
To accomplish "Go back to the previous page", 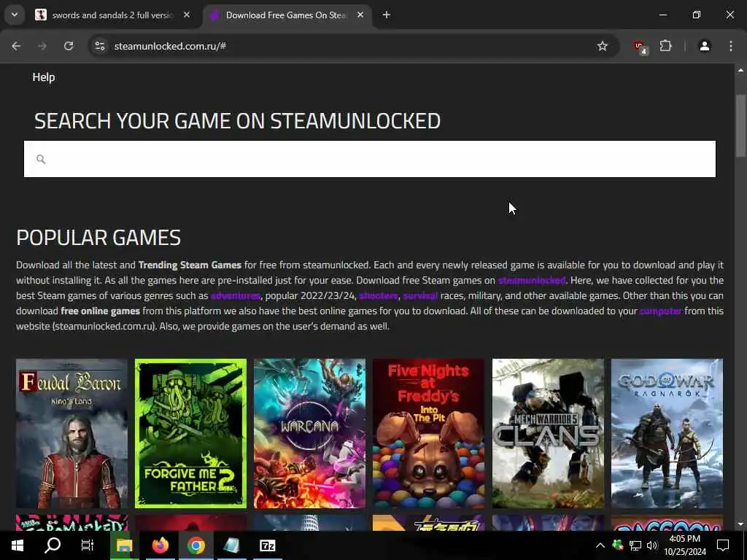I will pyautogui.click(x=16, y=46).
